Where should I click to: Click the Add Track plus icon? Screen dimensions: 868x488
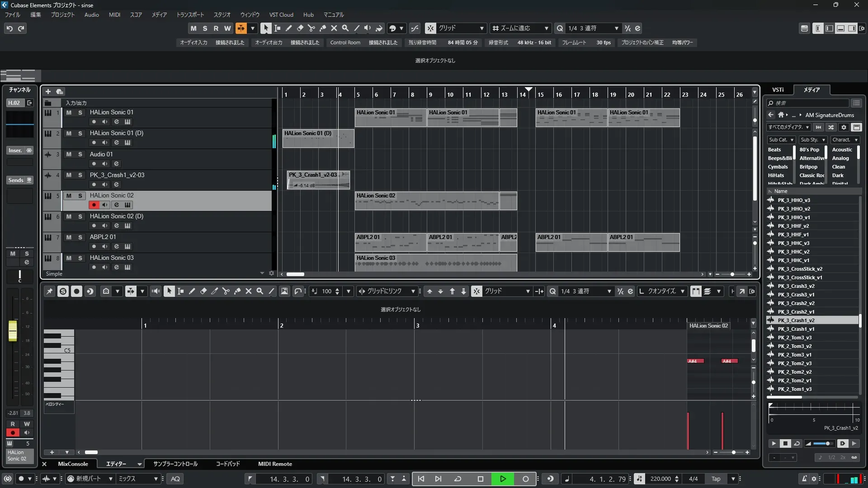48,91
